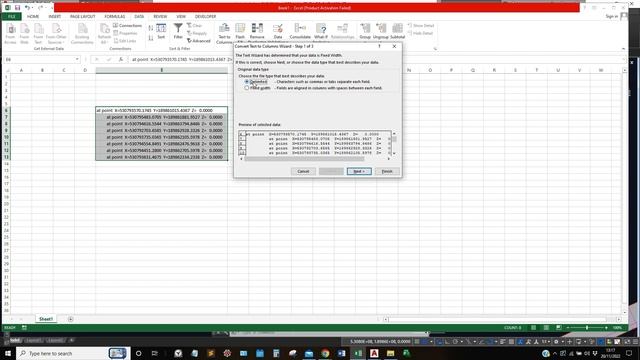Open AutoCAD red A icon in taskbar

pyautogui.click(x=374, y=353)
